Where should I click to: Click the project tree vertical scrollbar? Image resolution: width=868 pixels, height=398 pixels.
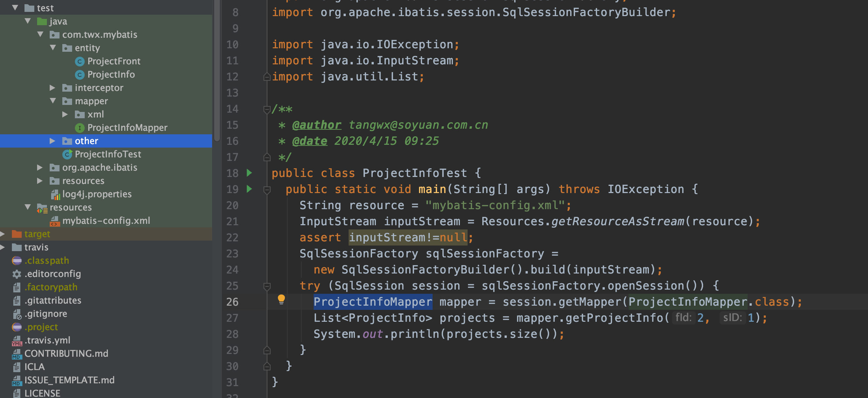coord(217,70)
